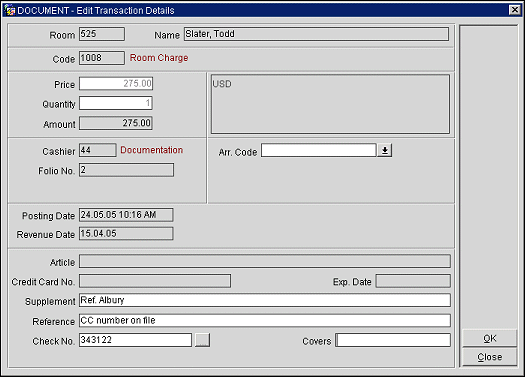Select the Check No. field 343122
This screenshot has height=377, width=525.
pos(135,340)
